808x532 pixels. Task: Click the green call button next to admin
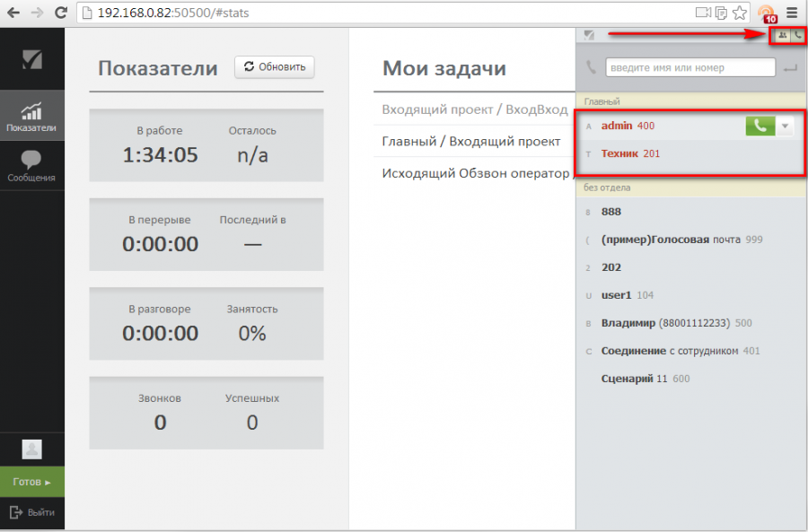[x=760, y=126]
